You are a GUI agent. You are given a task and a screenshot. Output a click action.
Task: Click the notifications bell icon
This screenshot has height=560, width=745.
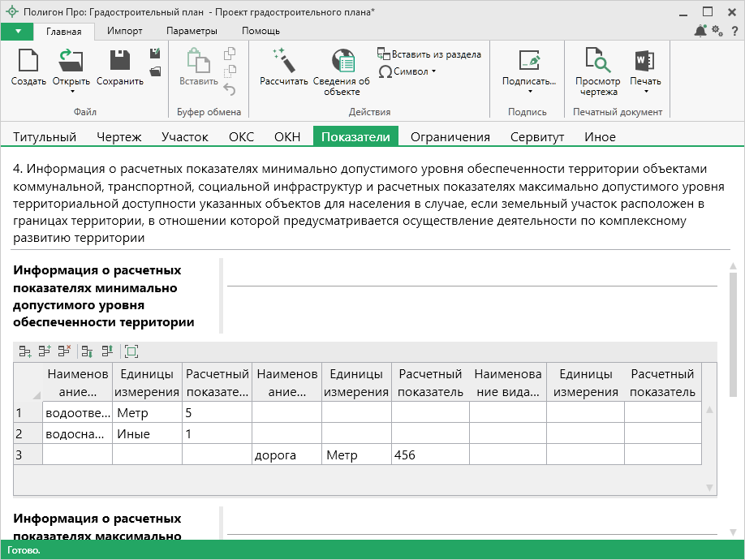point(700,32)
